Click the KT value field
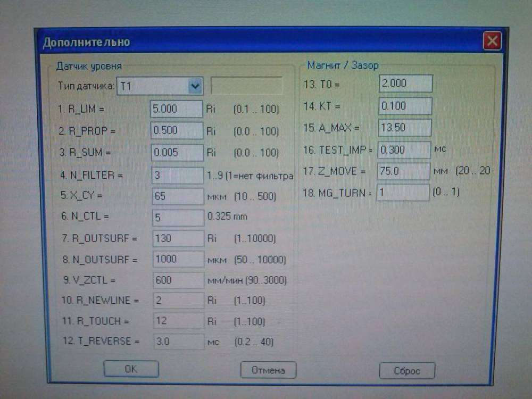 pyautogui.click(x=405, y=105)
